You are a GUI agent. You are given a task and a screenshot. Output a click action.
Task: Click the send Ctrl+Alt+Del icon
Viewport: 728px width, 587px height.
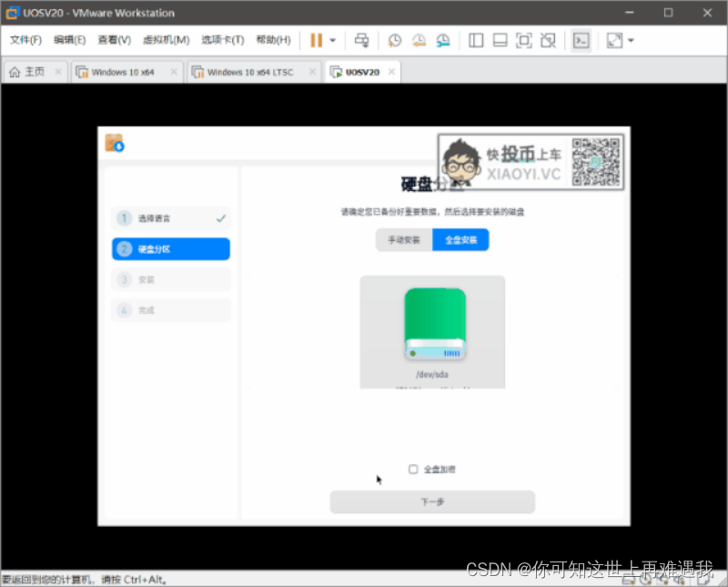pos(361,40)
